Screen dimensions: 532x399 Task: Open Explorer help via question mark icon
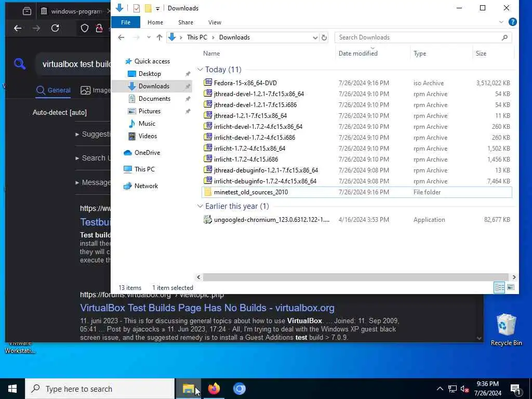(x=512, y=22)
